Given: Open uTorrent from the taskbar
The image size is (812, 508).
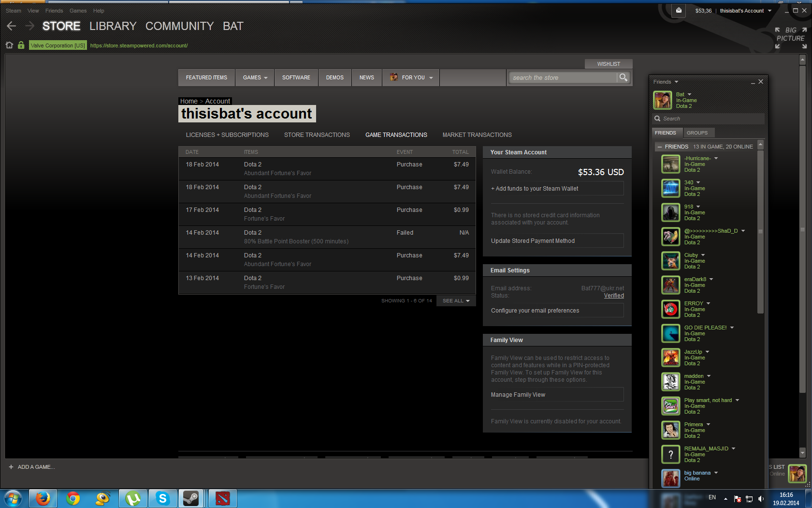Looking at the screenshot, I should click(133, 498).
